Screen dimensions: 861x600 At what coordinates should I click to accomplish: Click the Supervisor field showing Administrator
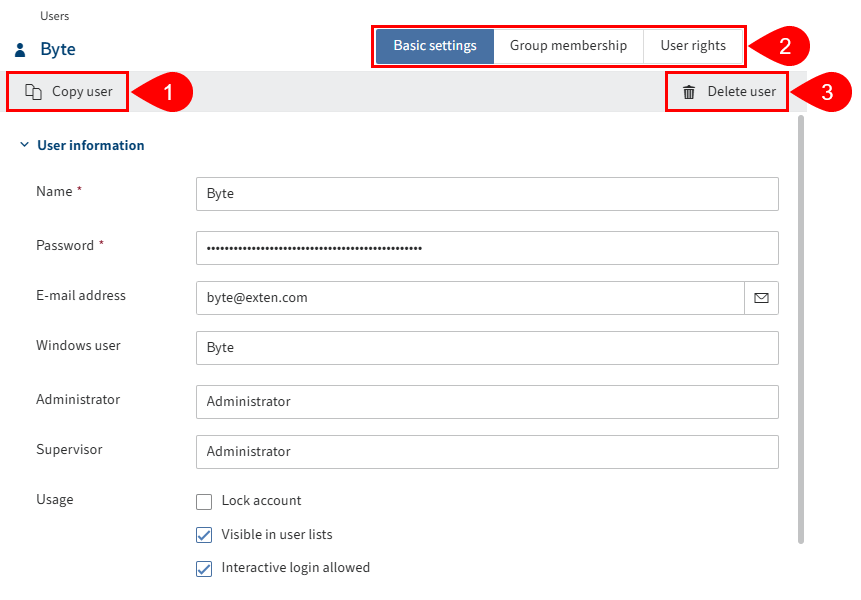(487, 451)
